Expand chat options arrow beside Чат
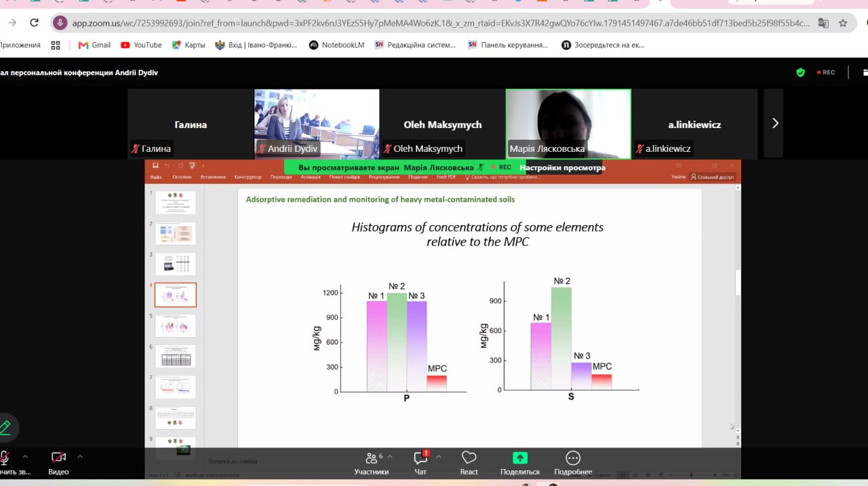This screenshot has height=486, width=868. click(438, 456)
